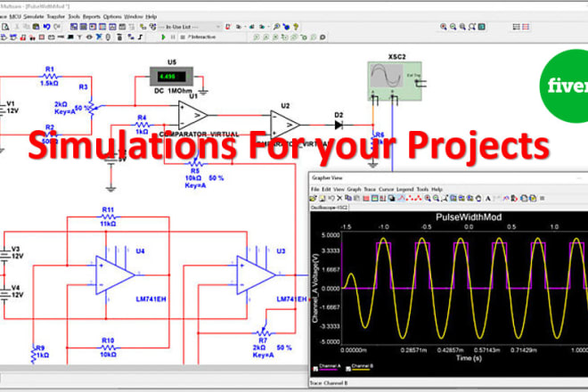The width and height of the screenshot is (588, 392).
Task: Select potentiometer R7 2kΩ
Action: [x=263, y=332]
